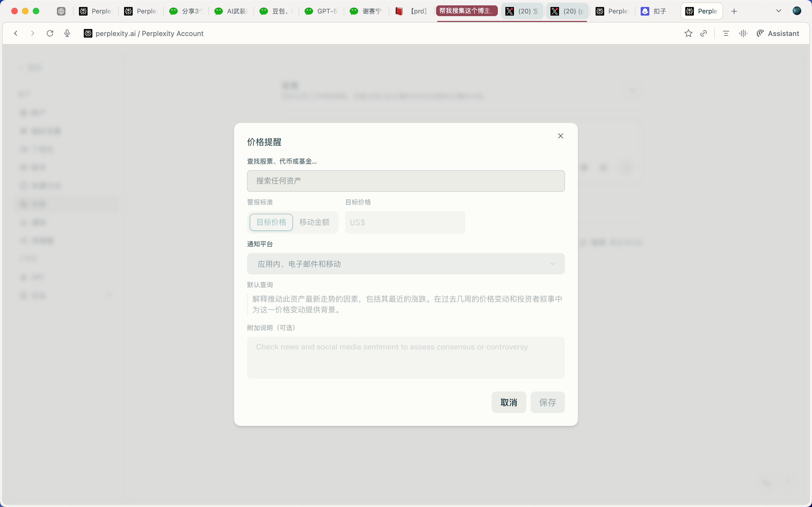The image size is (812, 507).
Task: Click 取消 to cancel the alert
Action: (509, 402)
